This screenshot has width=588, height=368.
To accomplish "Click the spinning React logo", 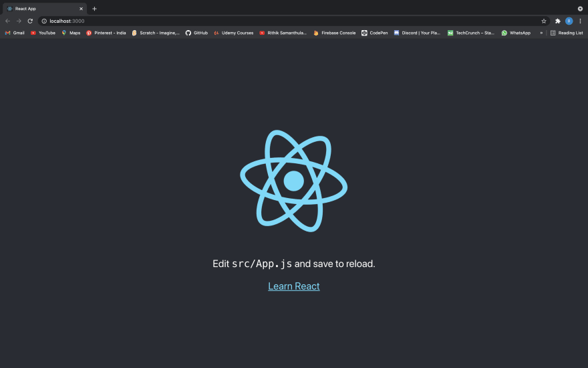I will tap(293, 181).
